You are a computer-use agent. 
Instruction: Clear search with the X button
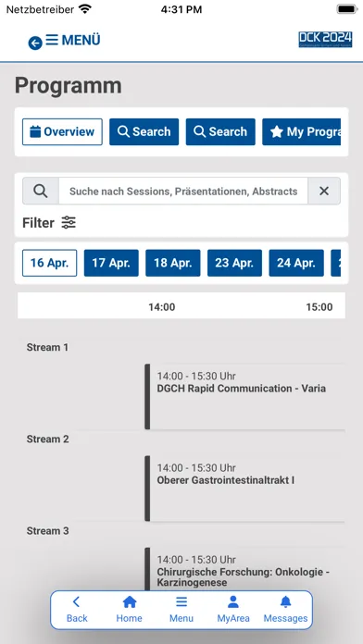(324, 191)
